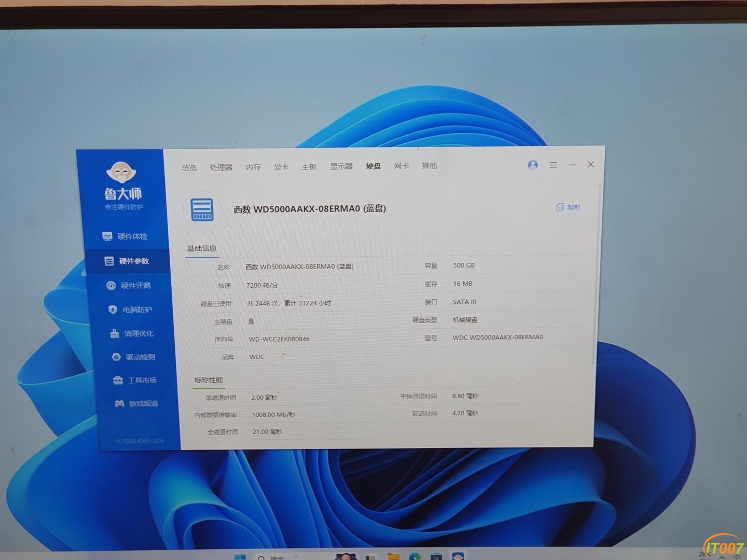Open the Windows Start menu on taskbar
The height and width of the screenshot is (560, 747).
[240, 557]
